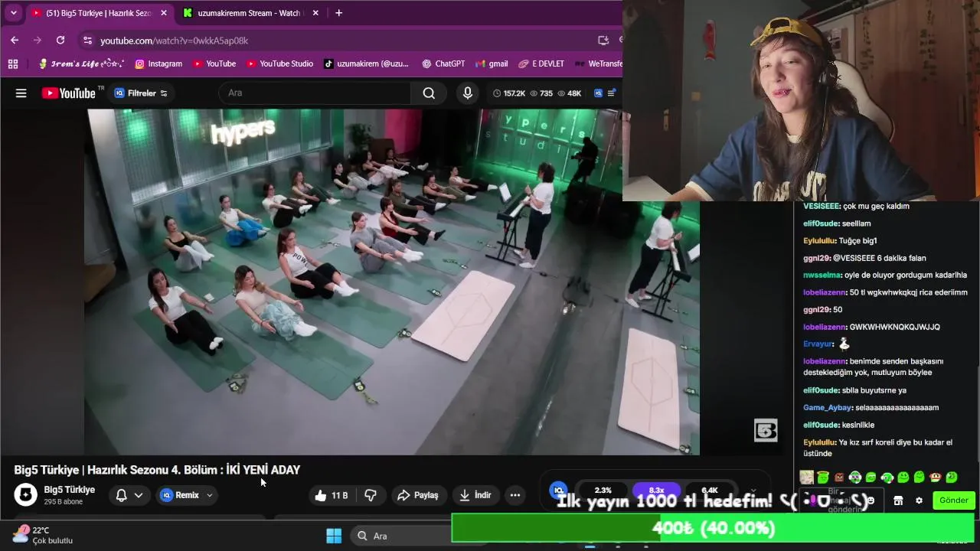
Task: Open Big5 Türkiye channel avatar
Action: (26, 495)
